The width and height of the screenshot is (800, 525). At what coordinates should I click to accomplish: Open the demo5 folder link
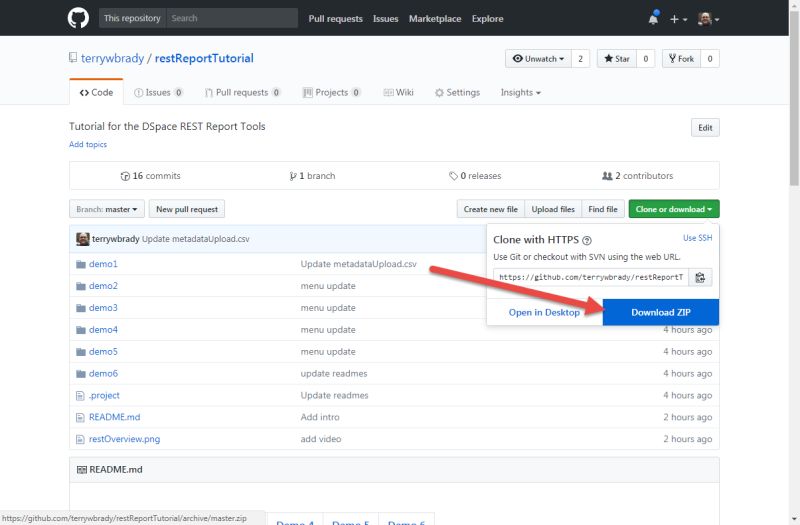103,352
